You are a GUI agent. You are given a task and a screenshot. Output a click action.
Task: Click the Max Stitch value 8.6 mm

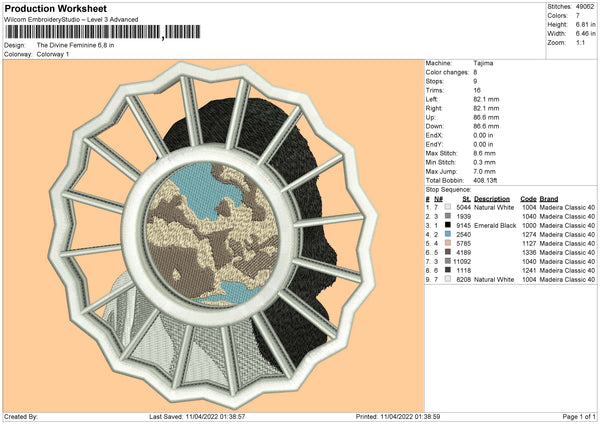484,153
